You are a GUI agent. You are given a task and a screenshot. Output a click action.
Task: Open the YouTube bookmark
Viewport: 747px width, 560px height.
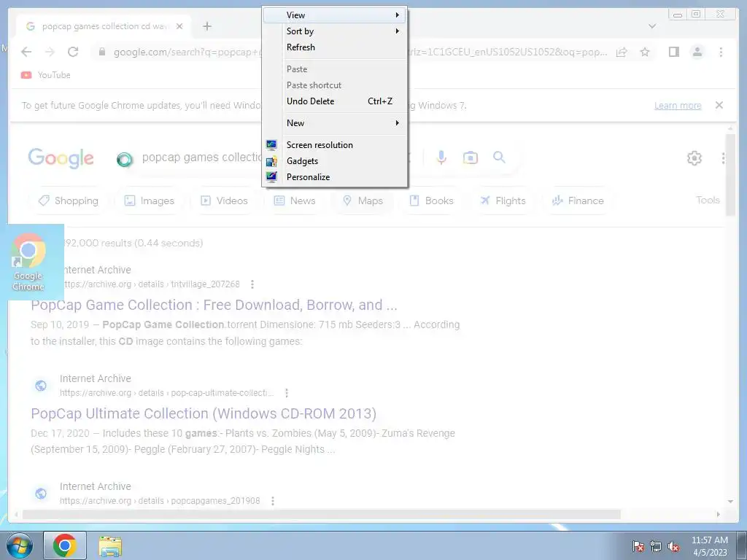click(x=46, y=75)
